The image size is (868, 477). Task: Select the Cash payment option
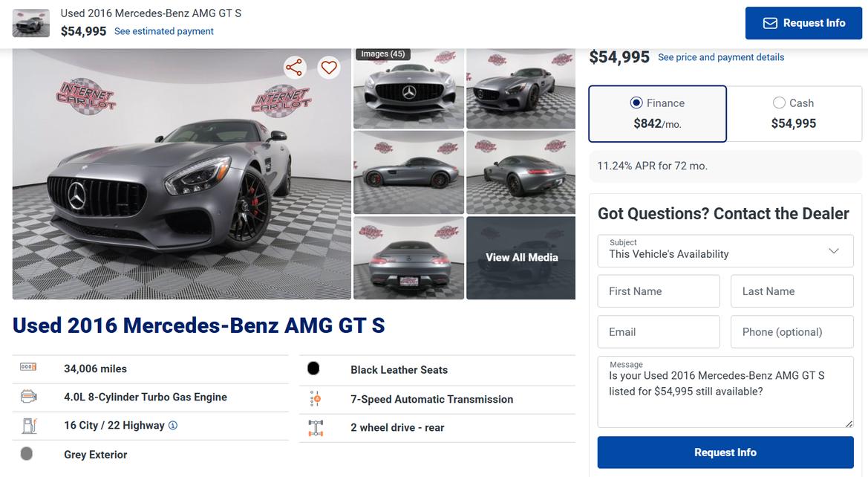point(793,114)
